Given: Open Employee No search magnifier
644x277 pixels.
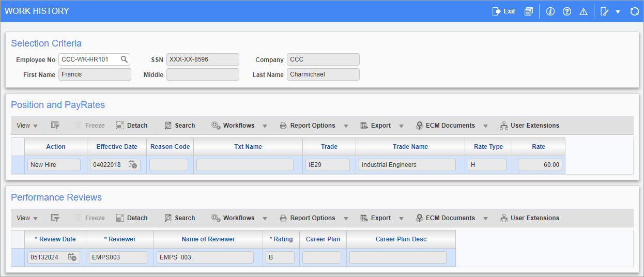Looking at the screenshot, I should [124, 59].
